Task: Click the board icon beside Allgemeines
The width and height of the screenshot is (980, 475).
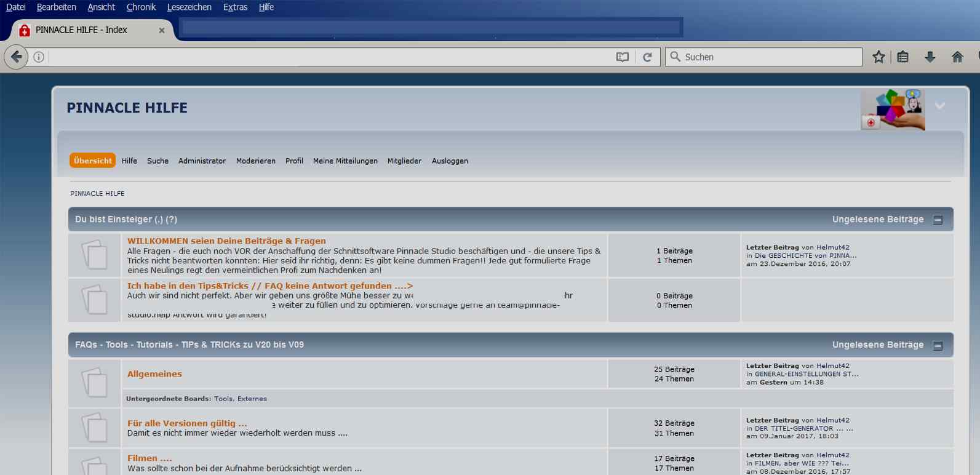Action: click(x=94, y=383)
